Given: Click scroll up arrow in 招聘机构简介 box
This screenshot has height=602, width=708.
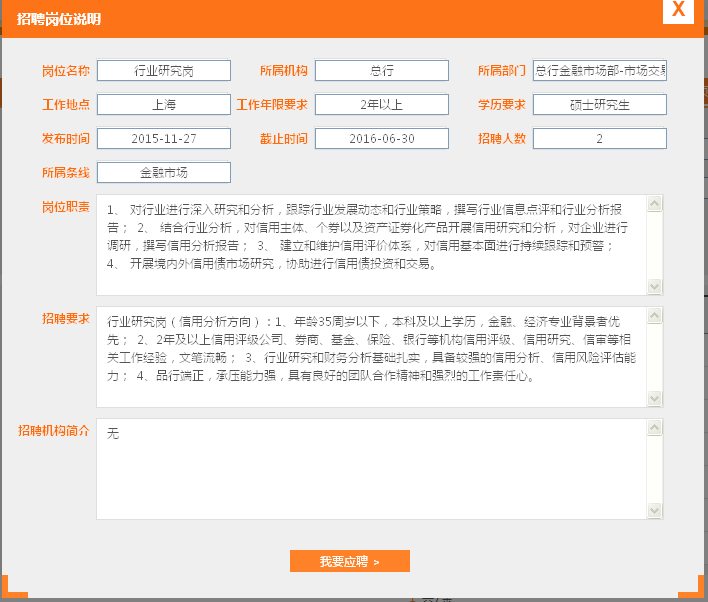Looking at the screenshot, I should 655,428.
